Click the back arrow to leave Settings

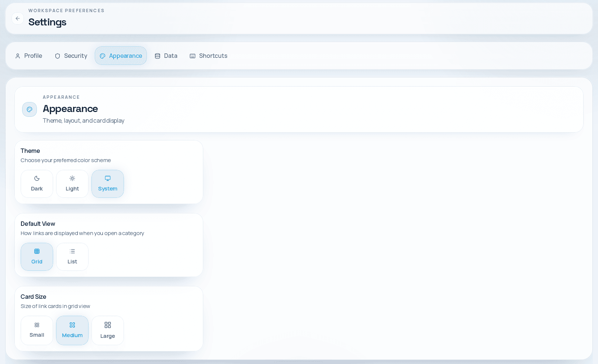pyautogui.click(x=18, y=18)
